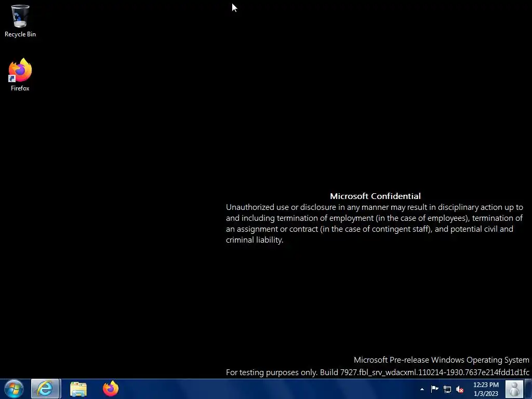Screen dimensions: 532x399
Task: Open Action Center flag icon
Action: (435, 389)
